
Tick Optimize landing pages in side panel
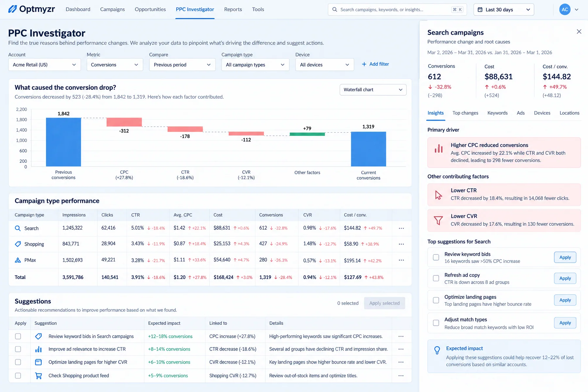tap(436, 300)
